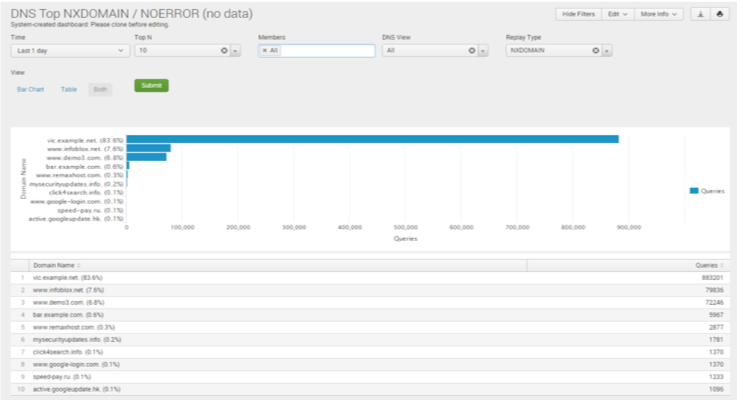Clear the Replay Type NXDOMAIN X icon

[x=595, y=49]
